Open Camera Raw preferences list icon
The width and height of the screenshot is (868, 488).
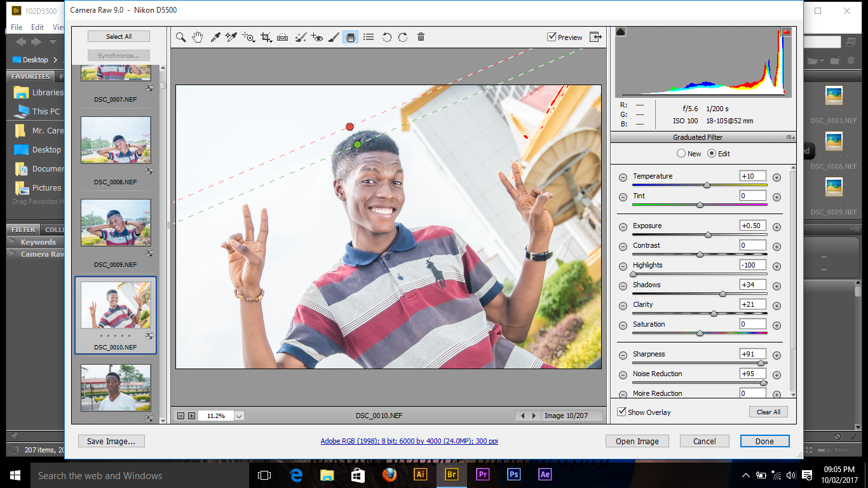369,37
